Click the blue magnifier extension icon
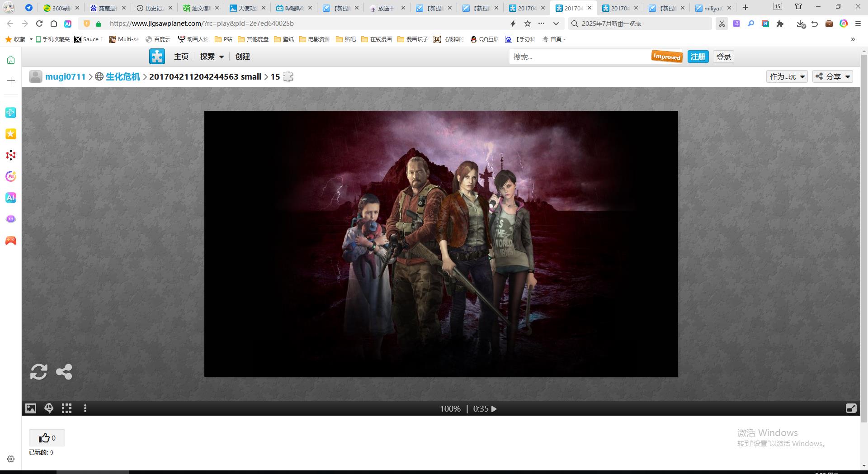The width and height of the screenshot is (868, 474). [x=751, y=24]
